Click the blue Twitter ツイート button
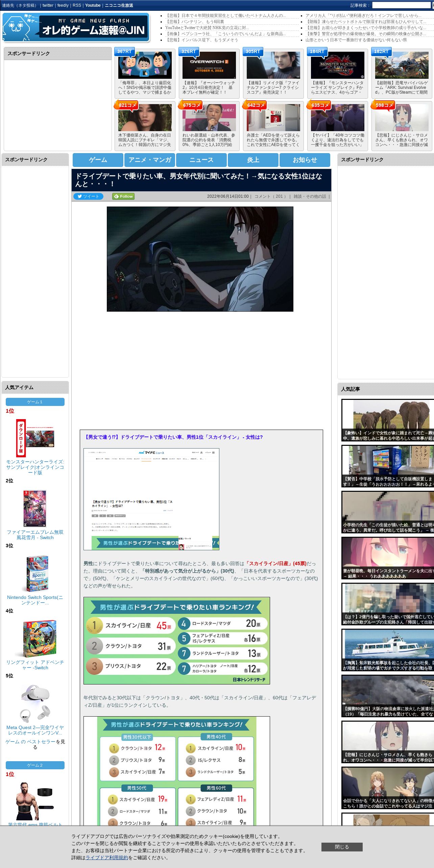 click(x=88, y=196)
